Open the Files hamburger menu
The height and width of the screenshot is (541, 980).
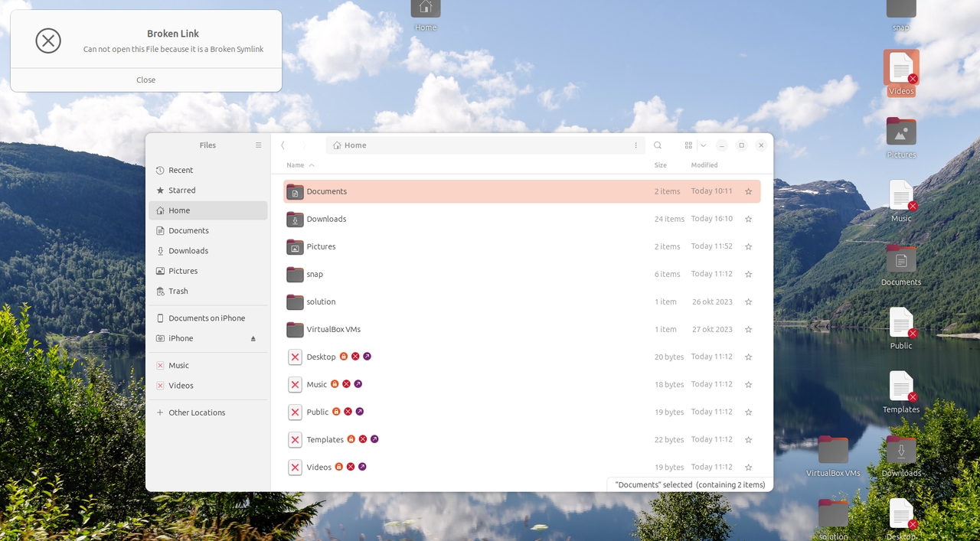point(259,145)
